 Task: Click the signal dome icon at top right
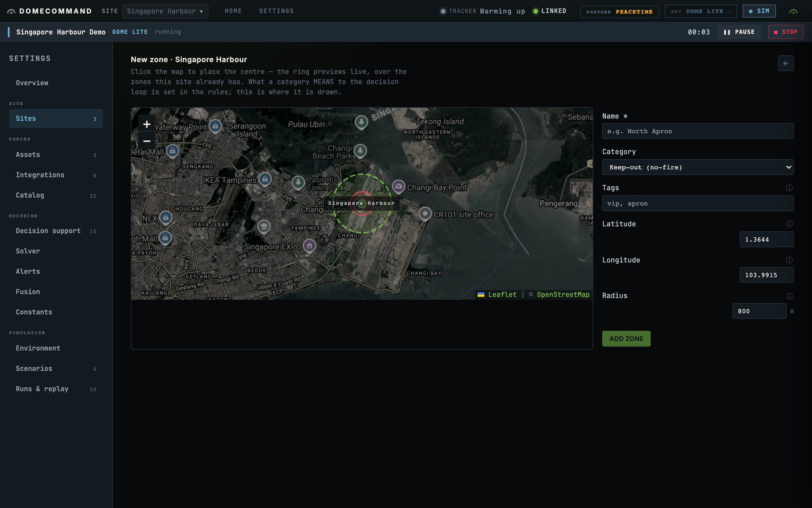point(793,11)
